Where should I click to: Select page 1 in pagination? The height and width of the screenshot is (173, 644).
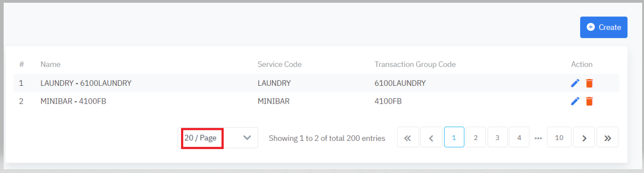click(454, 137)
